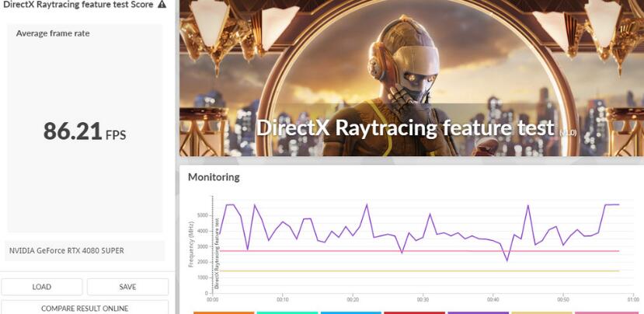
Task: Click the purple frequency line in the chart
Action: (367, 207)
